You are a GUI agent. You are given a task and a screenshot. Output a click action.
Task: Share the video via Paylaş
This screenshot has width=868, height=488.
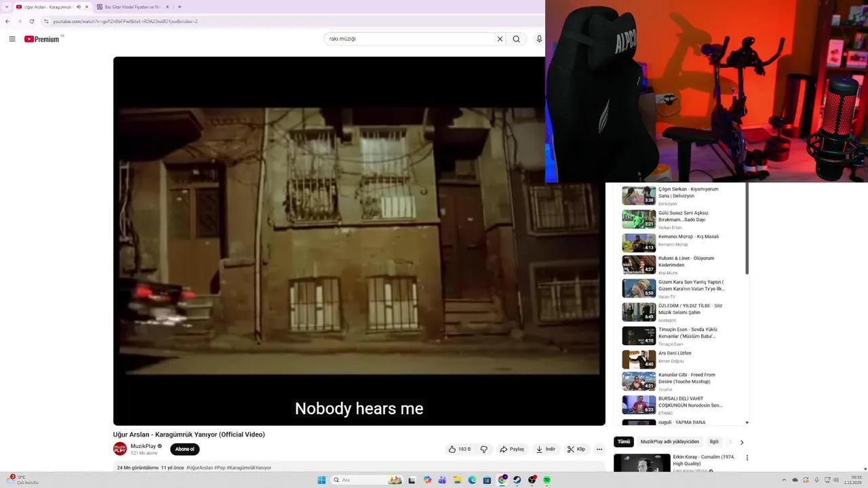coord(512,449)
